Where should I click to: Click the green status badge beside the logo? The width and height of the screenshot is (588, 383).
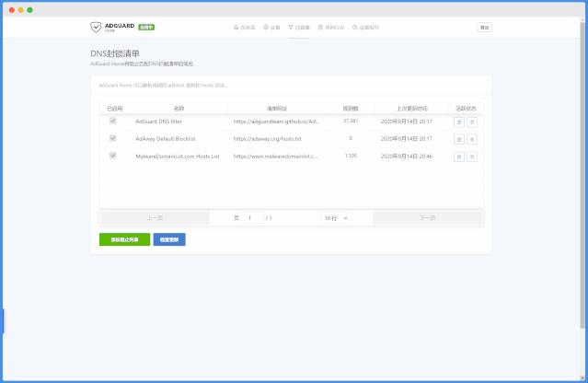click(145, 28)
